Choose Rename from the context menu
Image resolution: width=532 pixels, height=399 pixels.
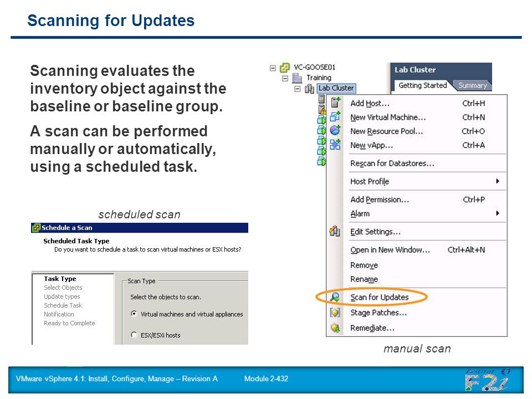(x=417, y=279)
